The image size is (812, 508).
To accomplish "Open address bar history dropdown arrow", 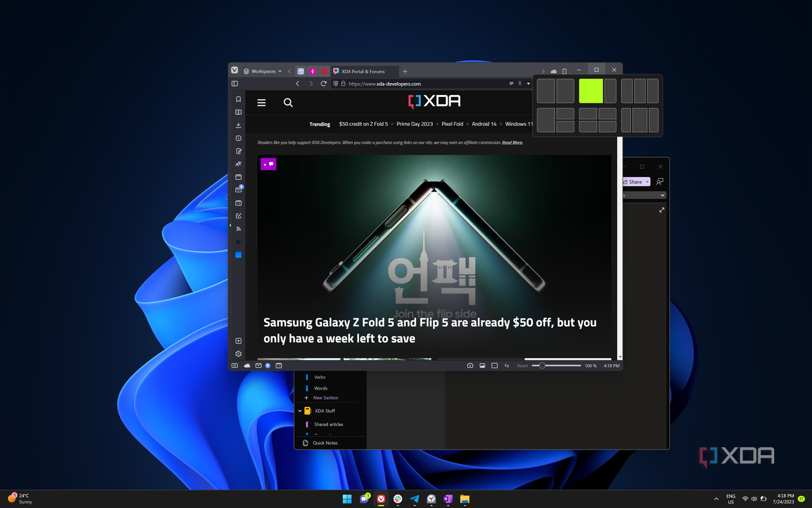I will (528, 84).
